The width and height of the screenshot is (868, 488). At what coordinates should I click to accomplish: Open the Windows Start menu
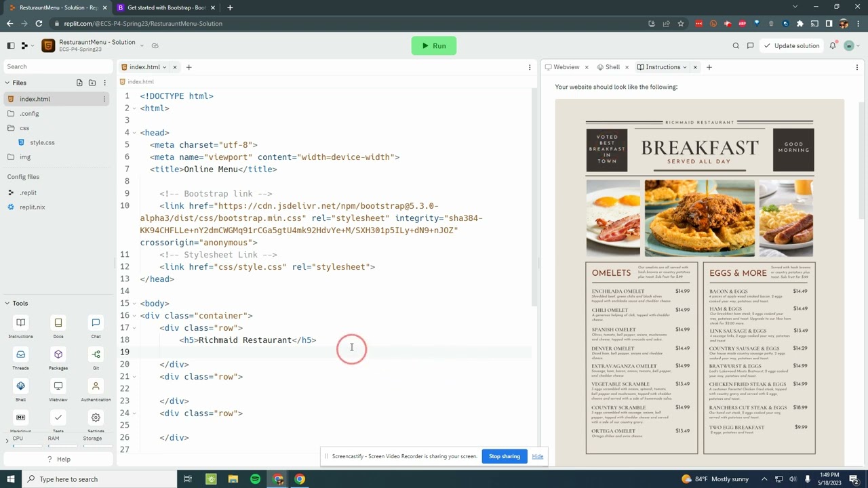click(11, 479)
